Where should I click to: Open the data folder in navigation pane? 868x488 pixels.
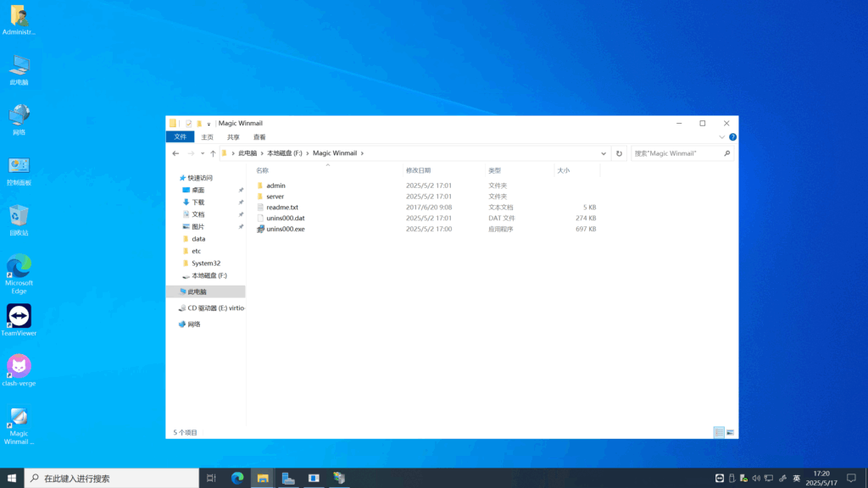(x=198, y=239)
